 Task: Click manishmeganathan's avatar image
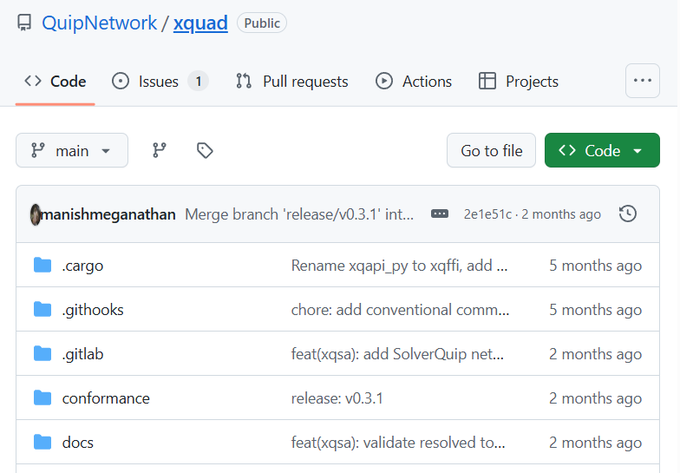pyautogui.click(x=35, y=214)
